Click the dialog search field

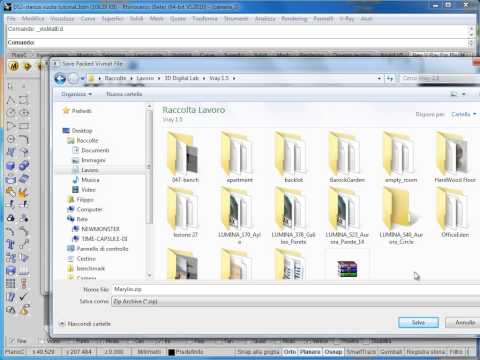[x=439, y=78]
